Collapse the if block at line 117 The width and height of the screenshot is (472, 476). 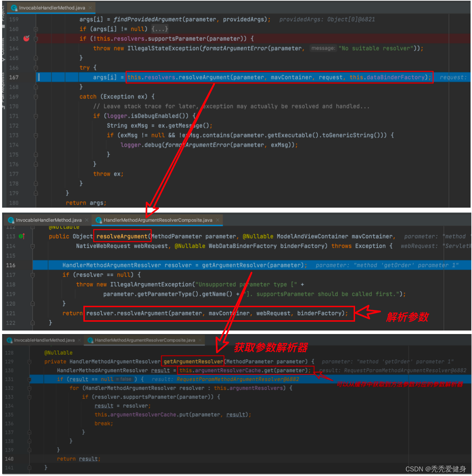coord(33,275)
